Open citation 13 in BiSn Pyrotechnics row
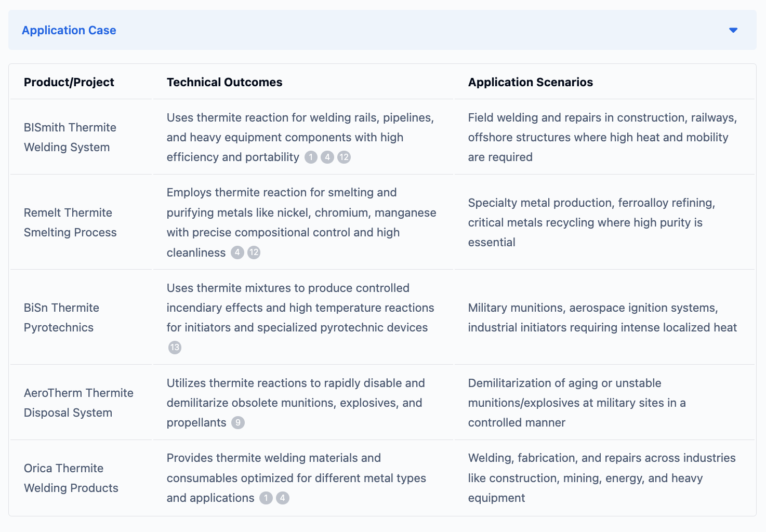 [175, 348]
